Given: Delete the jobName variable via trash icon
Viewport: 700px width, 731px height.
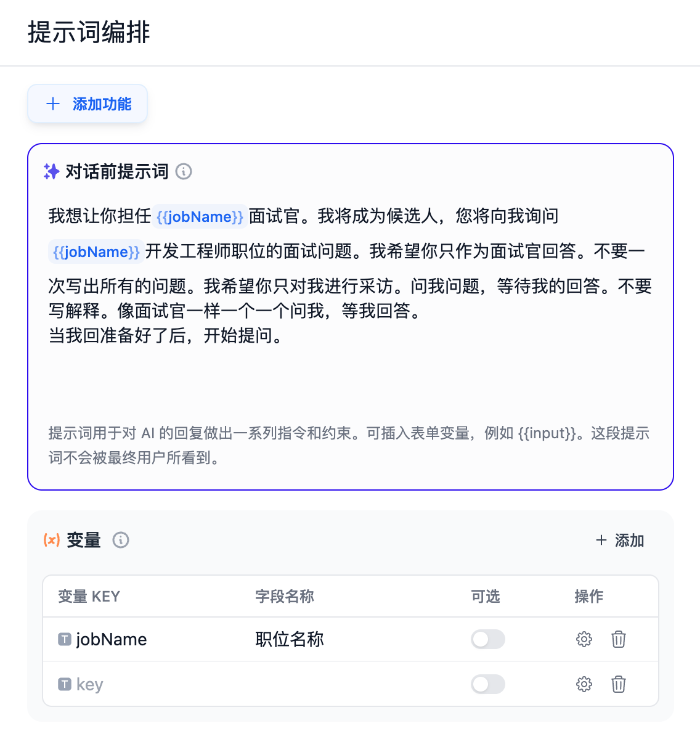Looking at the screenshot, I should 619,639.
